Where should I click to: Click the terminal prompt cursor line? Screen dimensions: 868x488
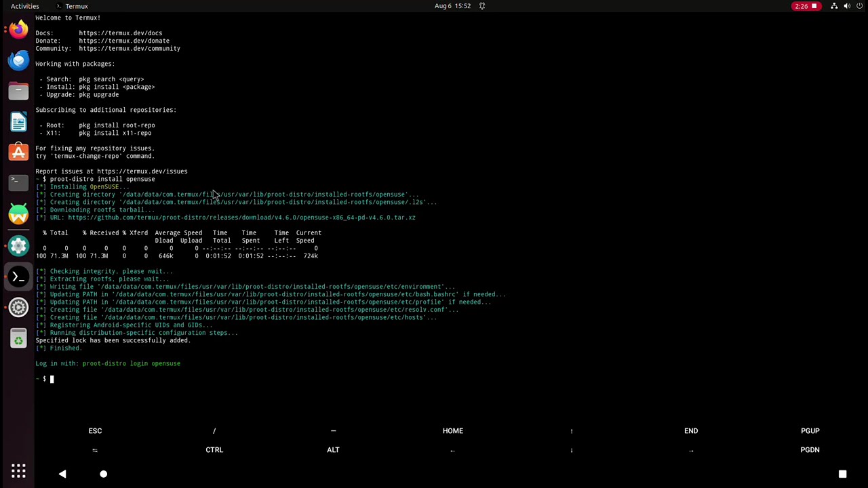[52, 379]
